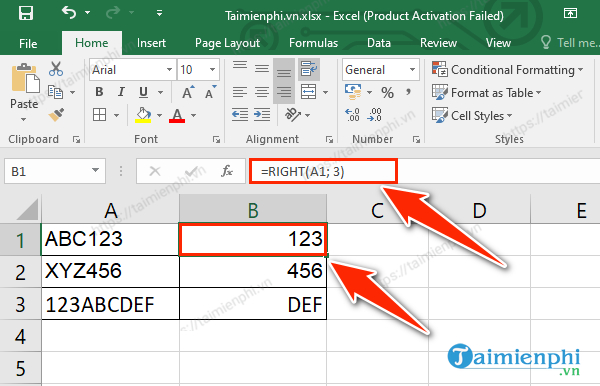Expand the fill color palette
The height and width of the screenshot is (386, 600).
coord(160,115)
